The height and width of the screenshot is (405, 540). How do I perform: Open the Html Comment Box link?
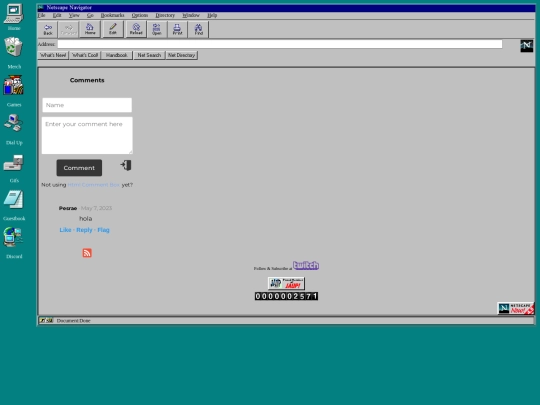(x=94, y=185)
